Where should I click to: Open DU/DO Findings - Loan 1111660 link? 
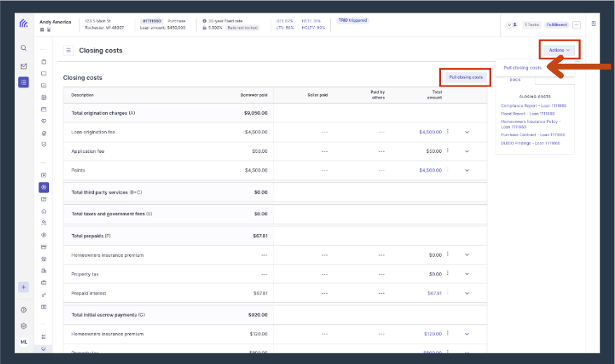click(x=530, y=143)
